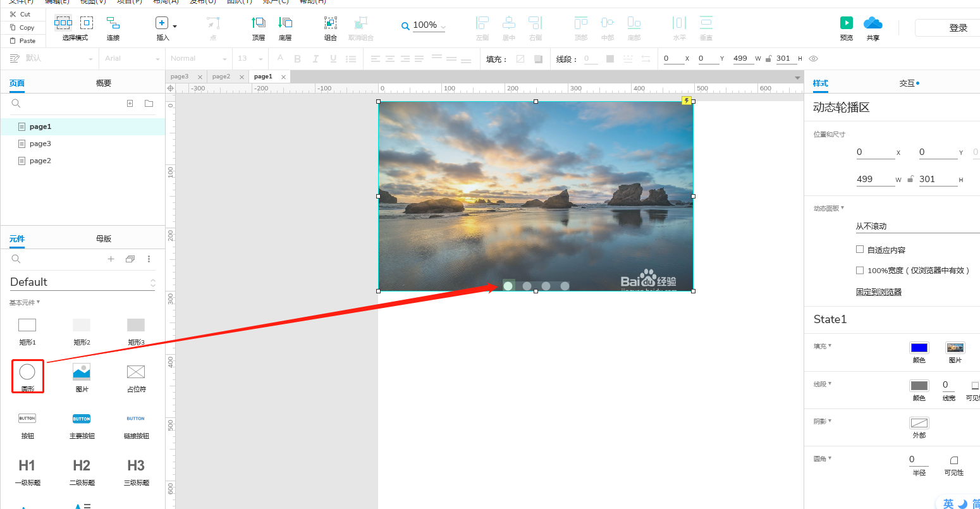Click the fill 图片 image thumbnail
This screenshot has height=509, width=980.
(x=955, y=348)
